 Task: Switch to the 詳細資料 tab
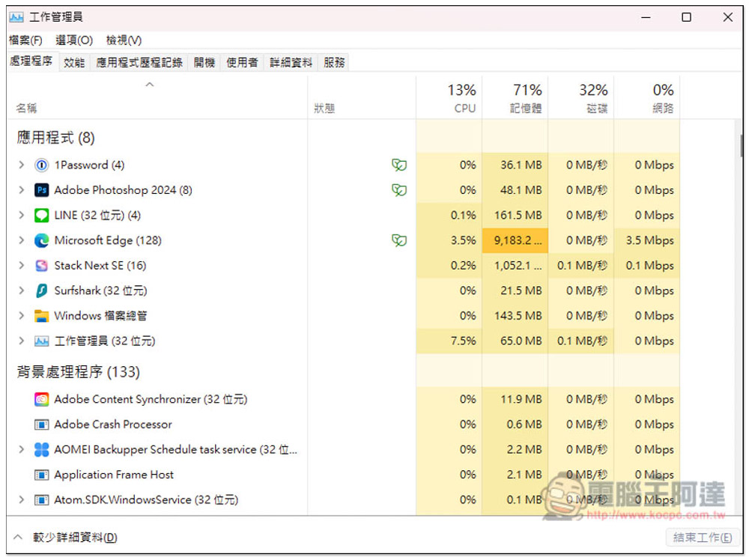click(291, 63)
